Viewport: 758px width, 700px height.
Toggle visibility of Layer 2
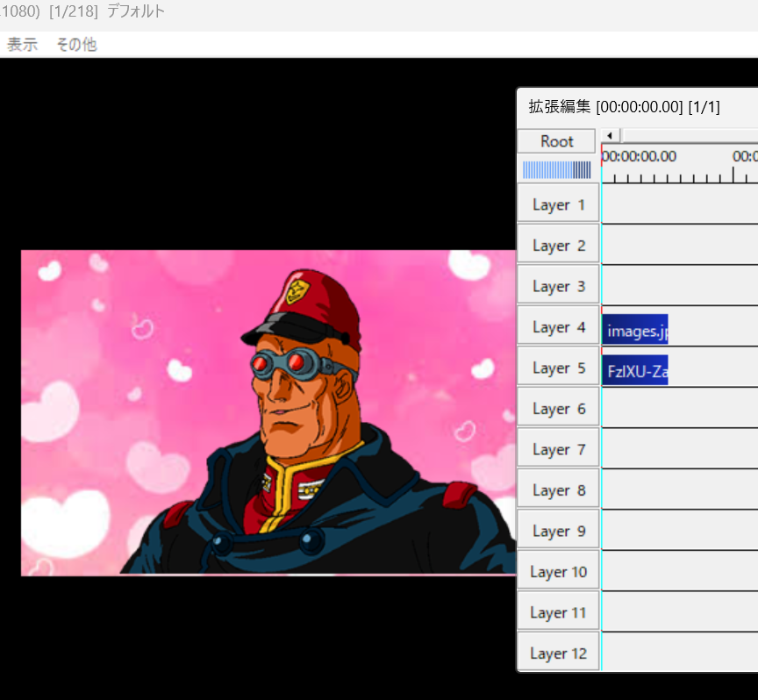(x=558, y=246)
